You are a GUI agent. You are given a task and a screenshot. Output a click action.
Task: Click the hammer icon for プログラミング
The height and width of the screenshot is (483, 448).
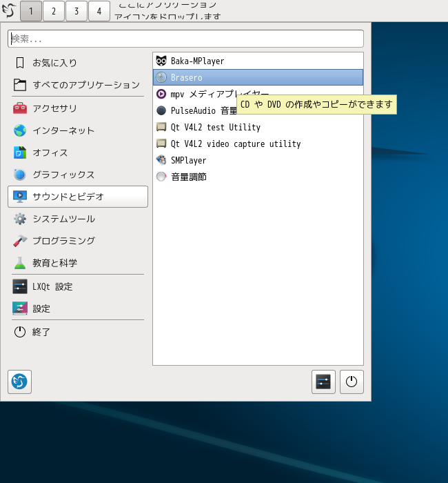tap(20, 241)
